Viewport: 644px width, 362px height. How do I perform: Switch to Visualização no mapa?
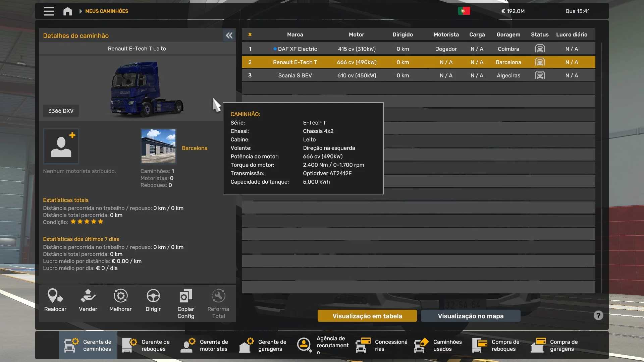click(x=470, y=316)
